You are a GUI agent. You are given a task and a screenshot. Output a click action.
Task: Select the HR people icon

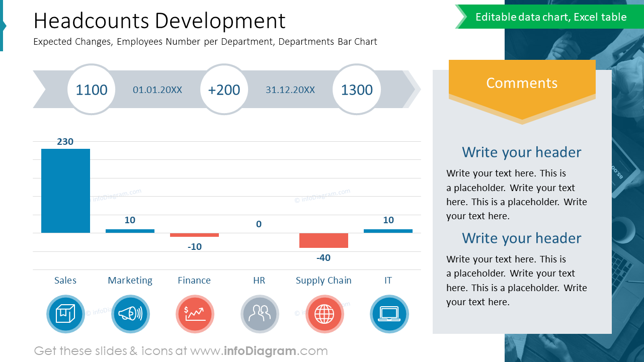coord(260,314)
